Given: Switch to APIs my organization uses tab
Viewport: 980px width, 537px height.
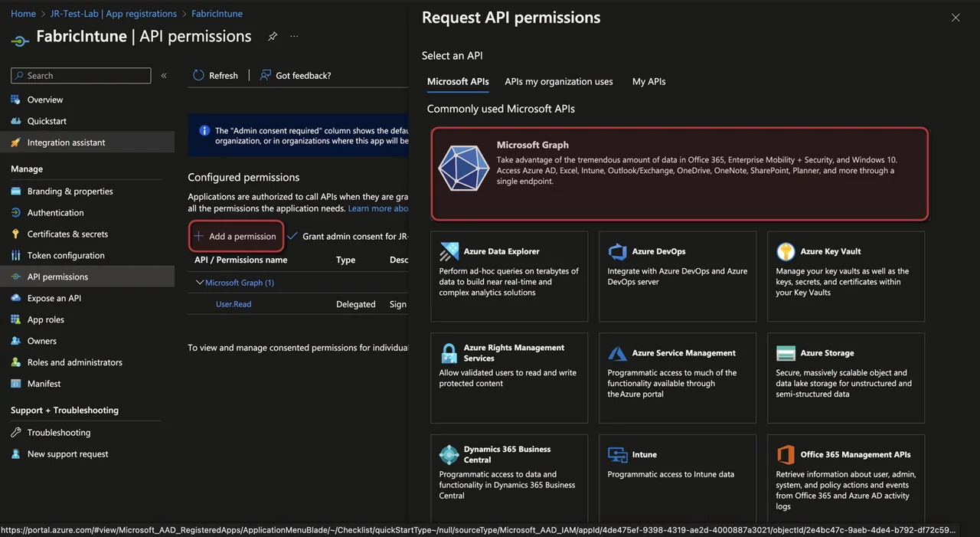Looking at the screenshot, I should click(559, 81).
